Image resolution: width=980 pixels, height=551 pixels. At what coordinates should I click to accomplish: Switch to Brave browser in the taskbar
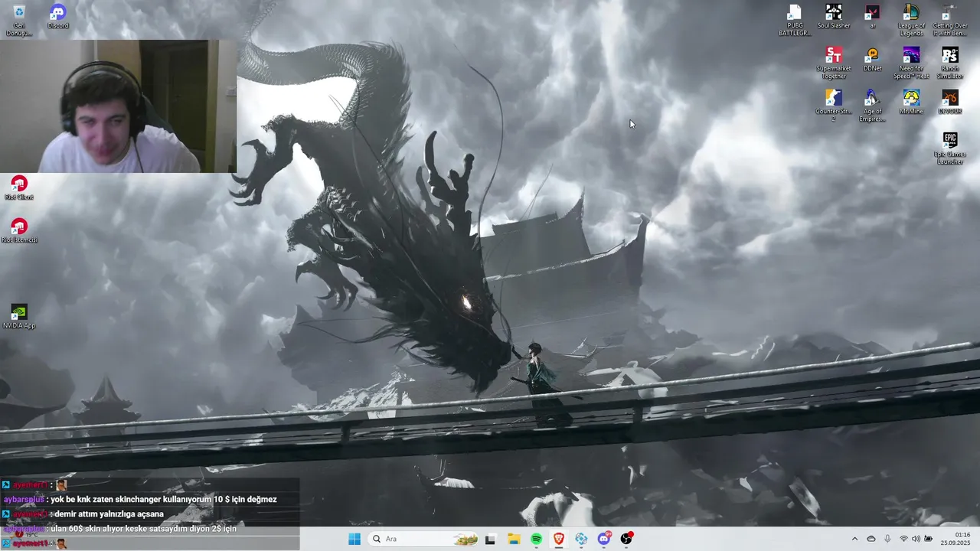[559, 539]
